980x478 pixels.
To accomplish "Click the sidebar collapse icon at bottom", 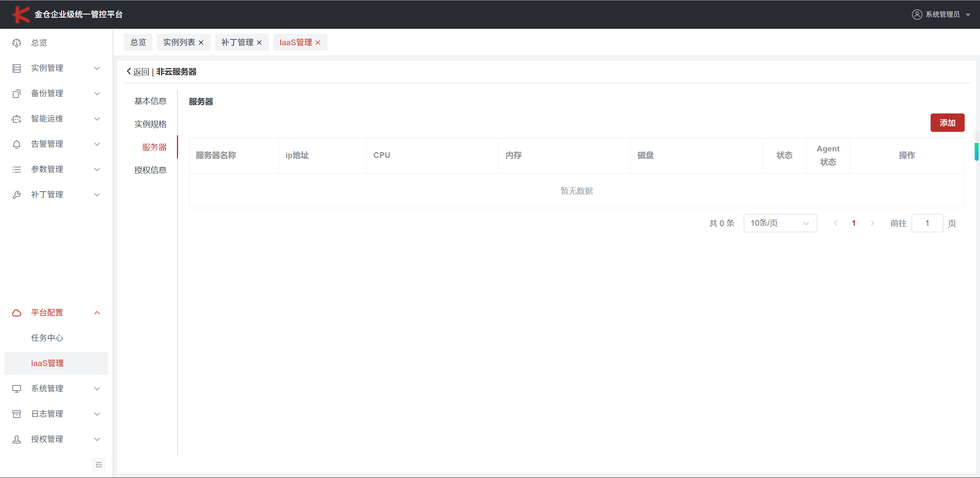I will (x=99, y=465).
